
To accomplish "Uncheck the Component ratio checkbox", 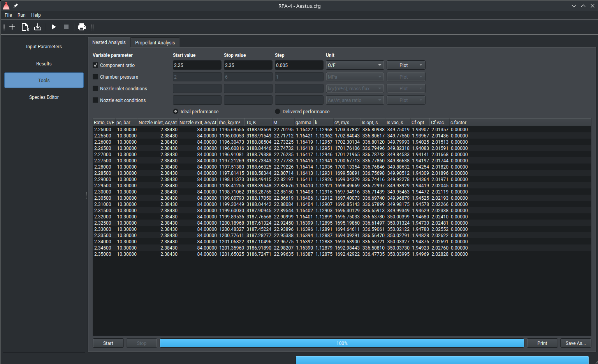I will pos(95,65).
